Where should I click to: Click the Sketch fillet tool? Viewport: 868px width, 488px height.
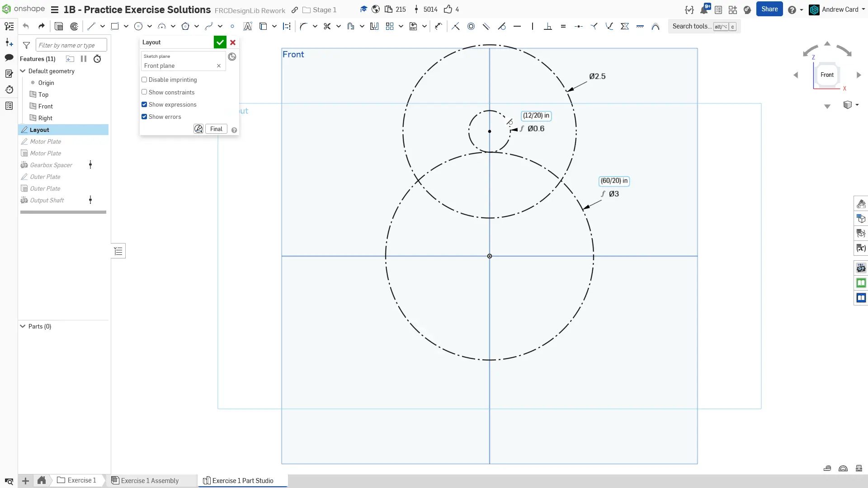pos(303,26)
